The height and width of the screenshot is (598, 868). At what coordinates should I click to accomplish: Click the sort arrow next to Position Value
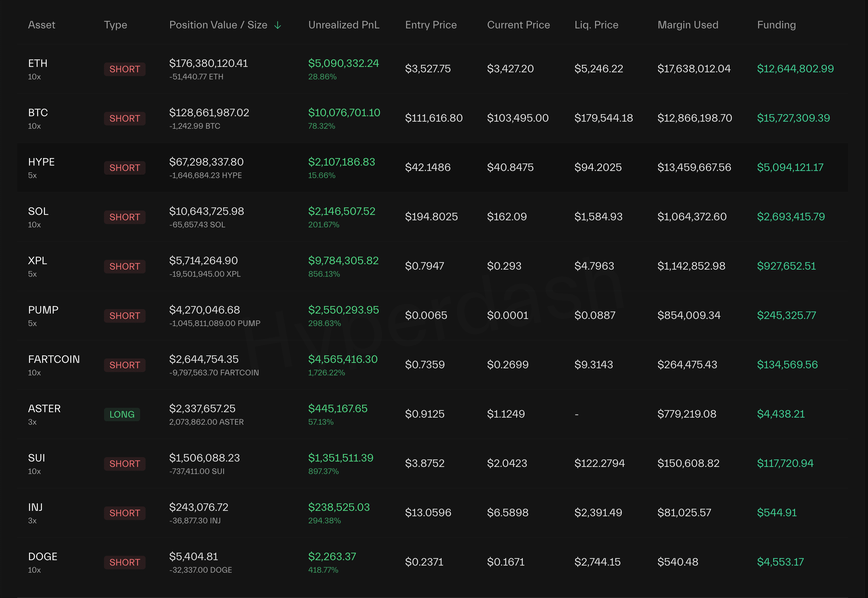pos(278,25)
